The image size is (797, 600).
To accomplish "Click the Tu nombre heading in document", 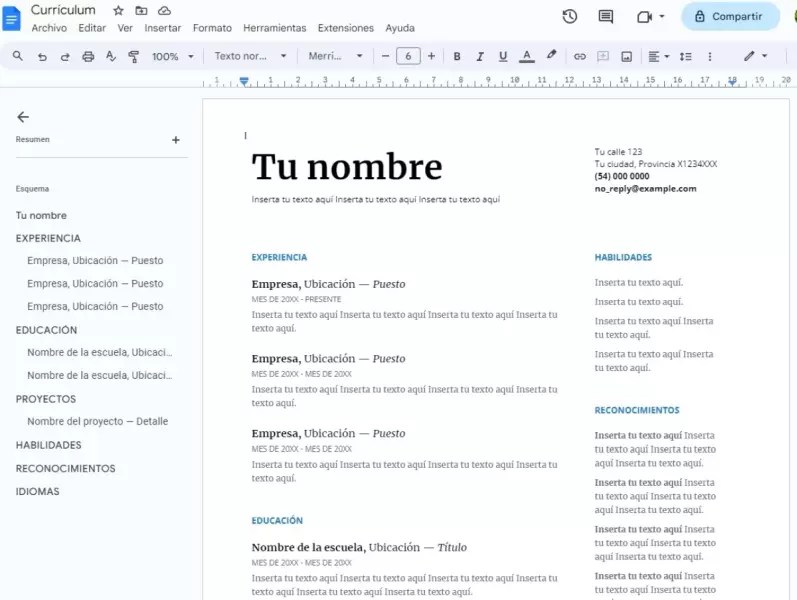I will click(x=347, y=167).
